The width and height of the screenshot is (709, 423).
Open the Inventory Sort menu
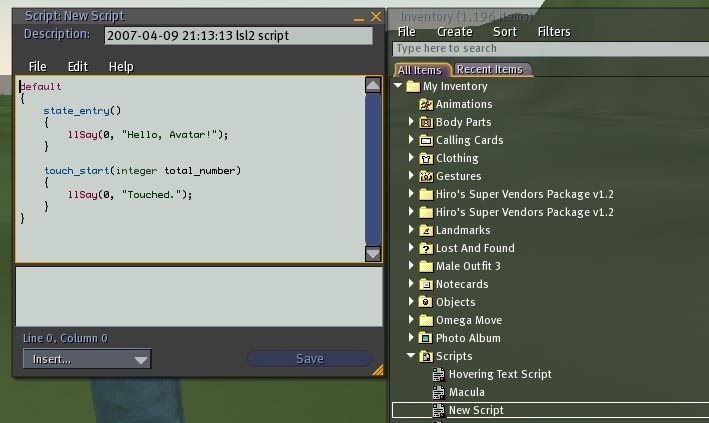coord(505,32)
